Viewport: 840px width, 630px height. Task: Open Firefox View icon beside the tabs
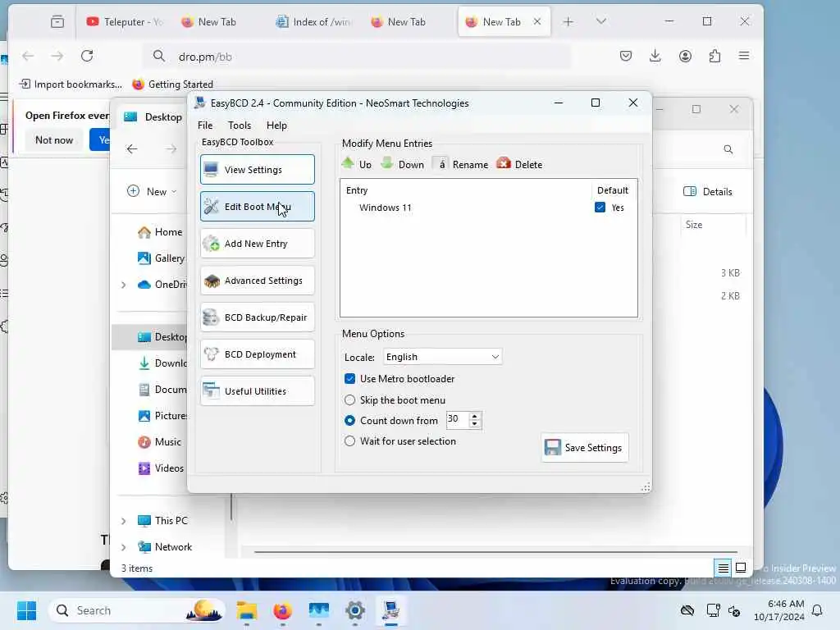[x=57, y=22]
